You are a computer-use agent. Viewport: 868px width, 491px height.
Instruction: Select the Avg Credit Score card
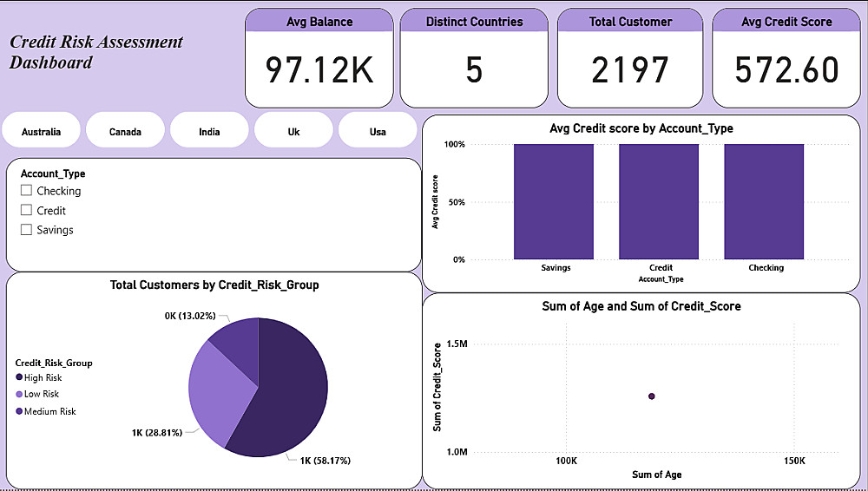pos(786,58)
